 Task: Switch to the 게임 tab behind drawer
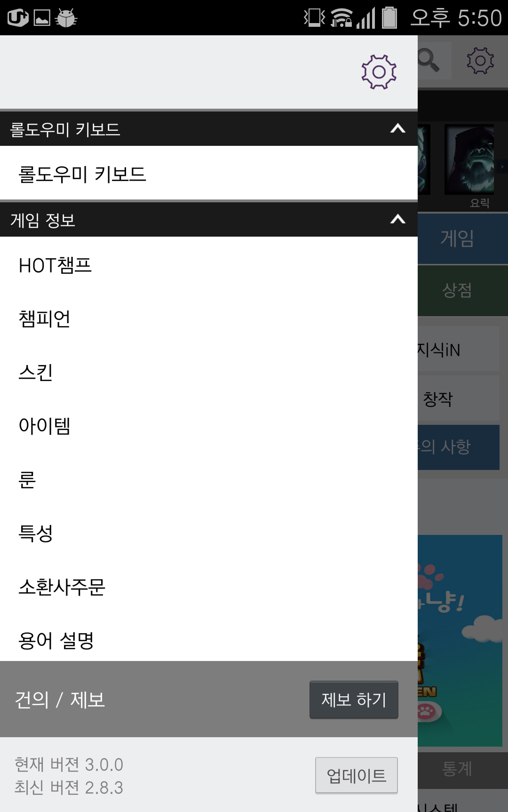pyautogui.click(x=463, y=239)
